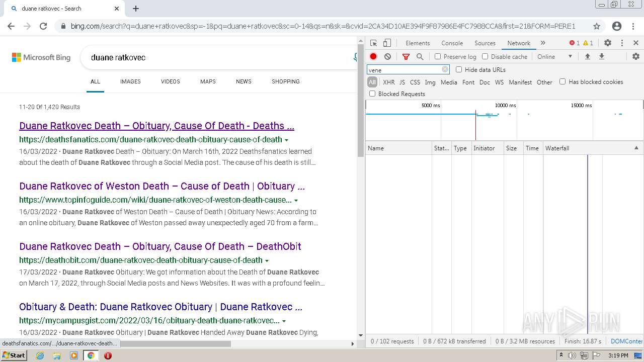Enable Disable cache checkbox
Screen dimensions: 644x362
click(485, 57)
